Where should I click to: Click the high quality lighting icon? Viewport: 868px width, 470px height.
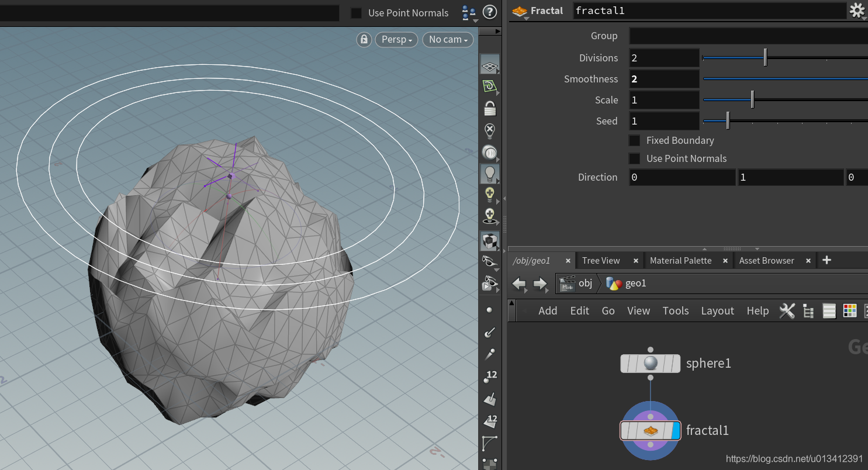[490, 195]
